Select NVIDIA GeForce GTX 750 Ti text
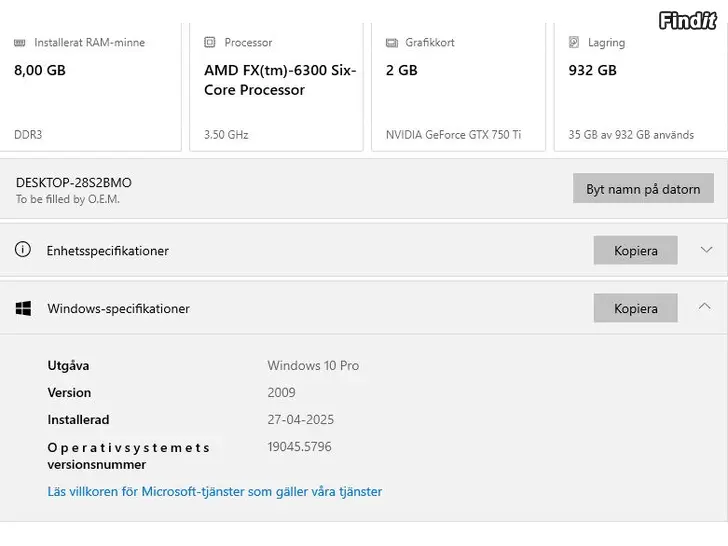Image resolution: width=728 pixels, height=546 pixels. tap(454, 135)
